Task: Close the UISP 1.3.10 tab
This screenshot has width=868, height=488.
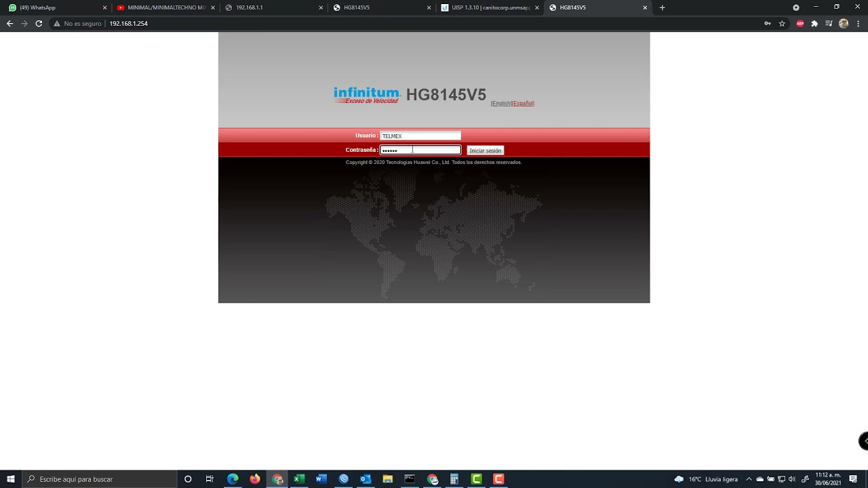Action: [x=536, y=7]
